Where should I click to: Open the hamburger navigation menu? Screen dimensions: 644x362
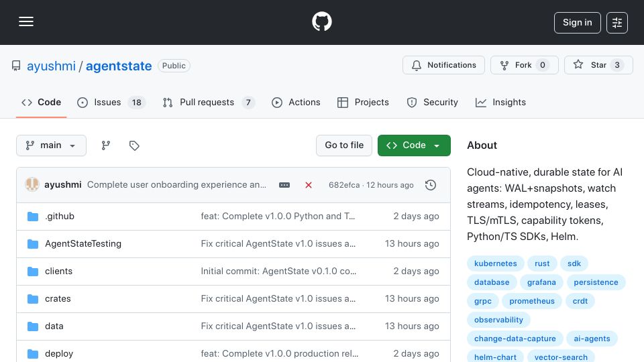click(x=26, y=21)
